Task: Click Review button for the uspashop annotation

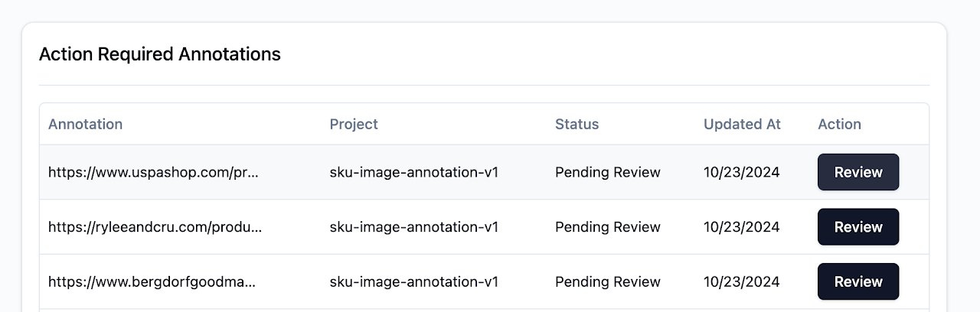Action: point(858,172)
